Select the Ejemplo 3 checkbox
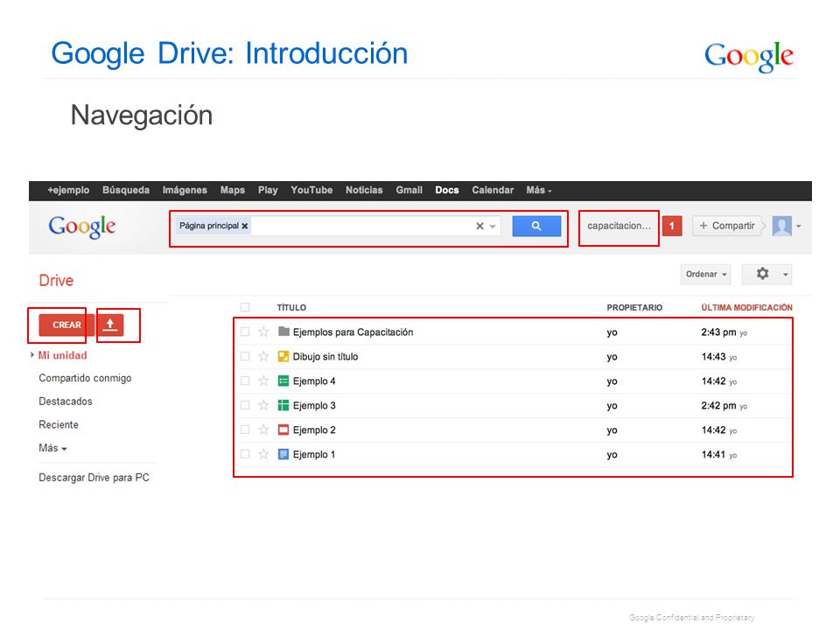840x630 pixels. pos(245,405)
